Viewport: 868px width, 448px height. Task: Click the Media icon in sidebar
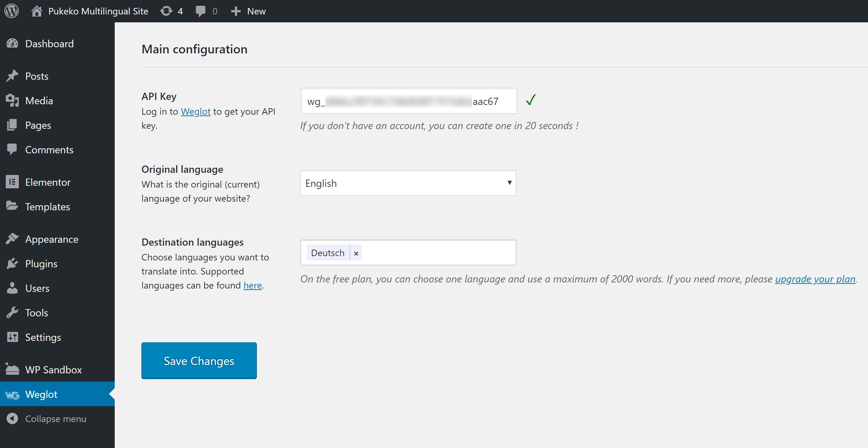pyautogui.click(x=12, y=101)
